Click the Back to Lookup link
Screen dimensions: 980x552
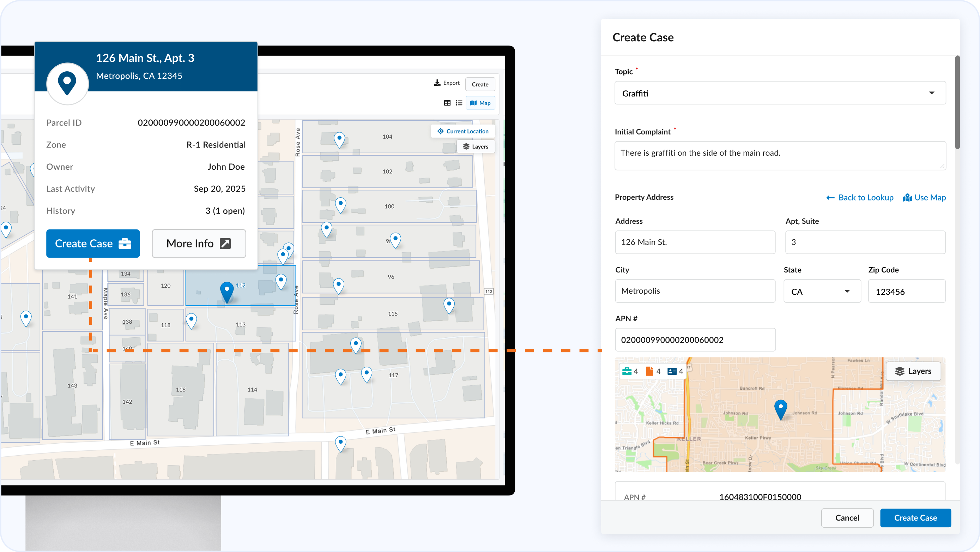pos(860,197)
